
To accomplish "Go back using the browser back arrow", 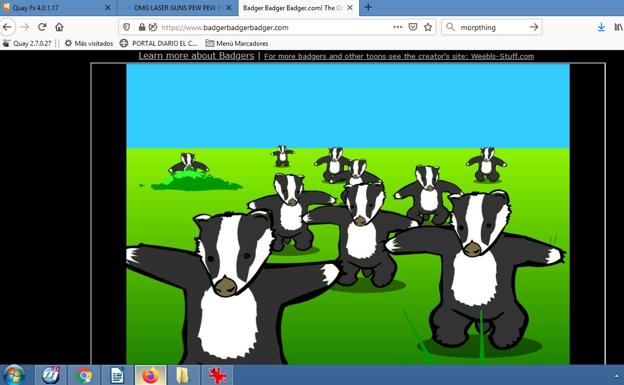I will click(x=7, y=27).
